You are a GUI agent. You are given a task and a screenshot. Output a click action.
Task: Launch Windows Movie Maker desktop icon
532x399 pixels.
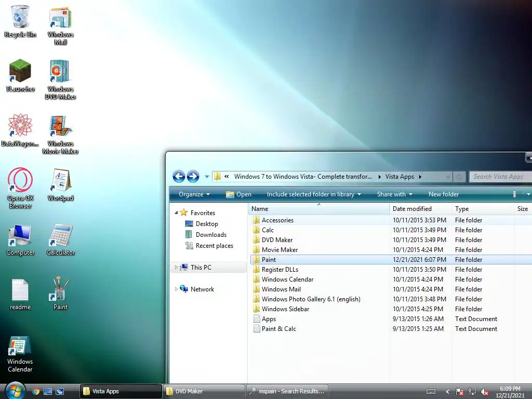tap(60, 135)
